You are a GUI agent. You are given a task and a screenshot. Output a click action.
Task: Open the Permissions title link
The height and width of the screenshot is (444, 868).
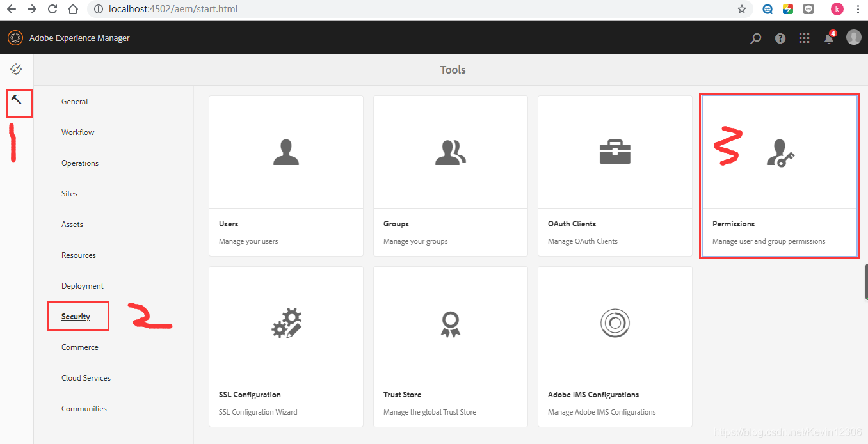(734, 224)
